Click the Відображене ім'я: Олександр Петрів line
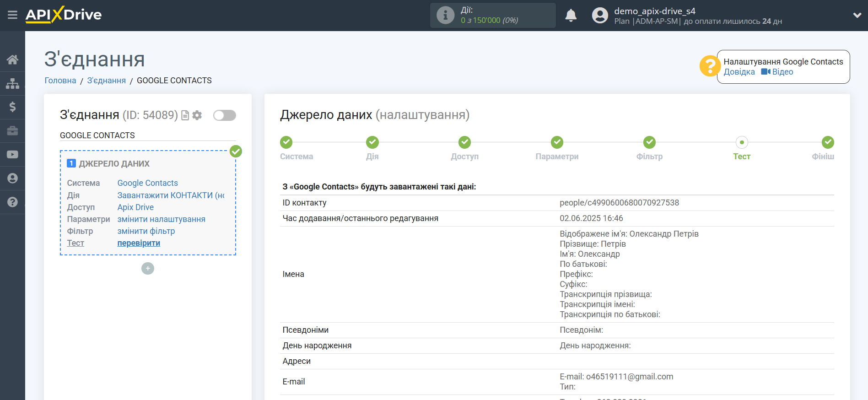This screenshot has width=868, height=400. pyautogui.click(x=629, y=234)
